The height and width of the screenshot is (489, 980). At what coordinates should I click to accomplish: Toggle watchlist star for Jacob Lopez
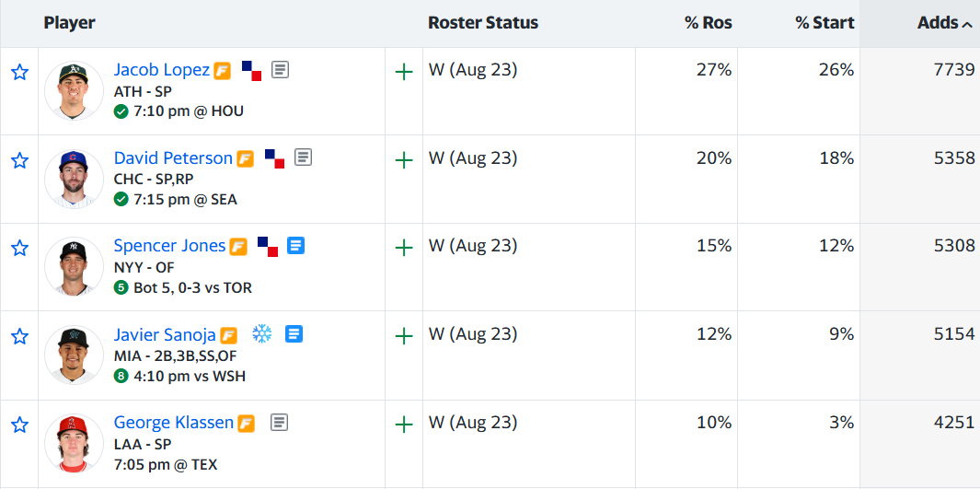pos(20,73)
